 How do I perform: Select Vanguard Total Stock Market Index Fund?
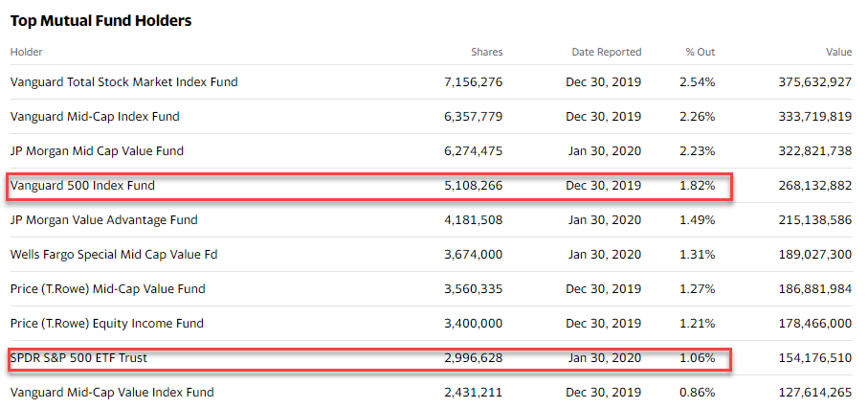coord(124,82)
